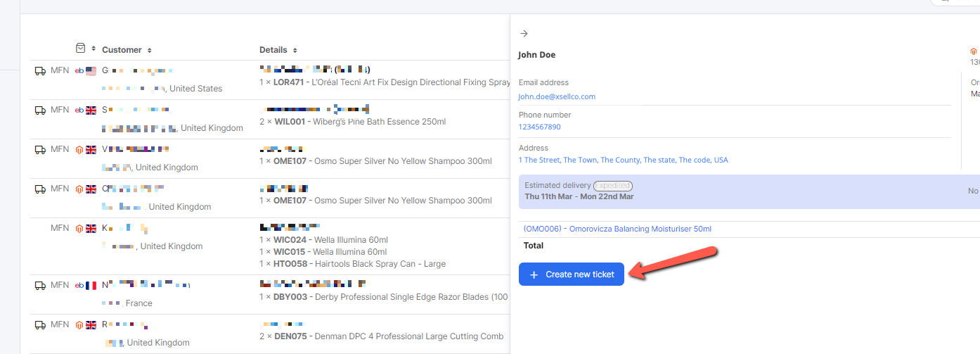Image resolution: width=980 pixels, height=354 pixels.
Task: Click the John Doe customer name
Action: [x=537, y=55]
